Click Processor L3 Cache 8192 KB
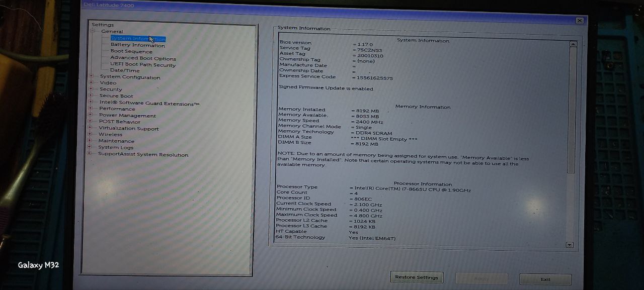644x290 pixels. click(364, 227)
